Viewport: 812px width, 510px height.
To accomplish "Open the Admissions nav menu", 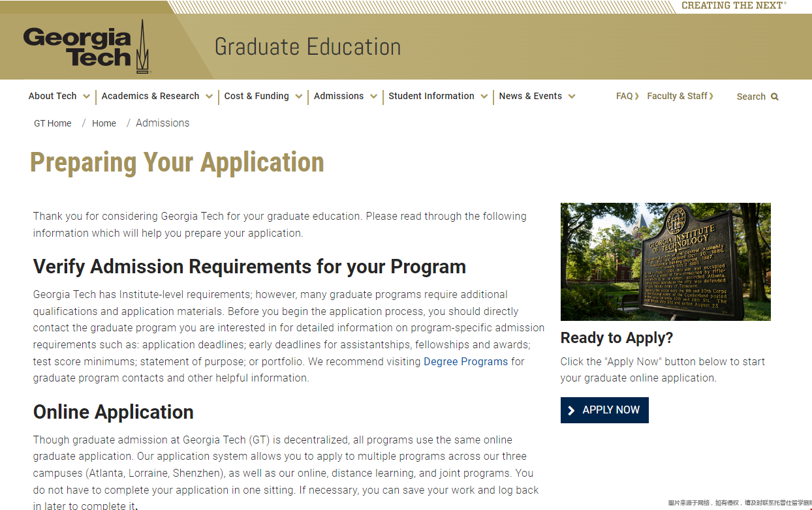I will [x=339, y=96].
